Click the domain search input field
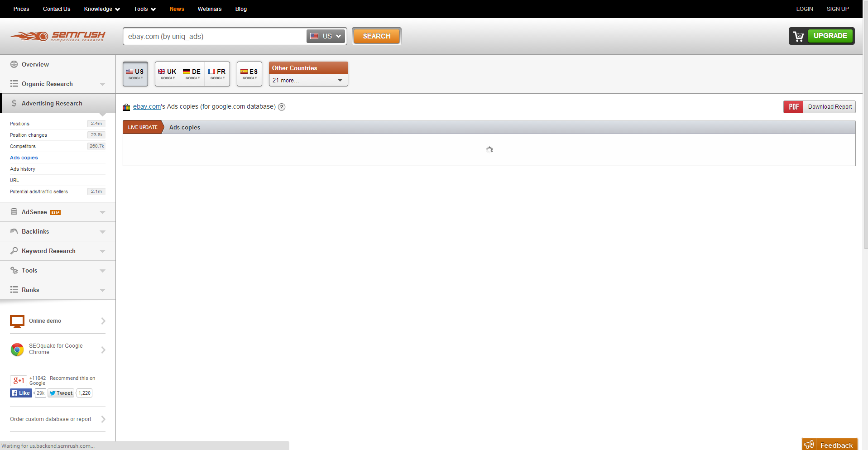Screen dimensions: 868x450 tap(215, 36)
